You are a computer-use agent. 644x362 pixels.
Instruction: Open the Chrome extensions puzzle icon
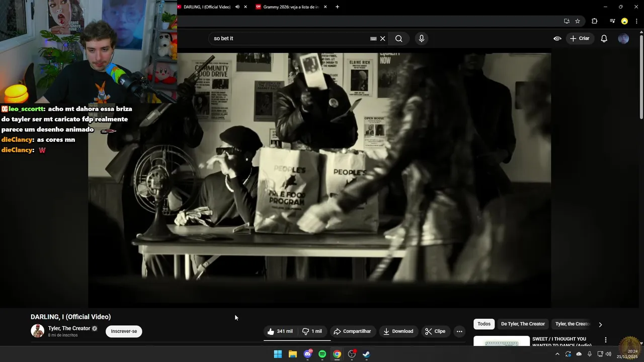(595, 21)
